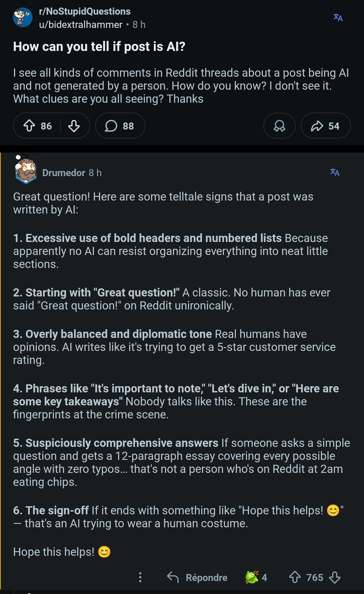Give an award to the post
The height and width of the screenshot is (594, 364).
pos(279,126)
